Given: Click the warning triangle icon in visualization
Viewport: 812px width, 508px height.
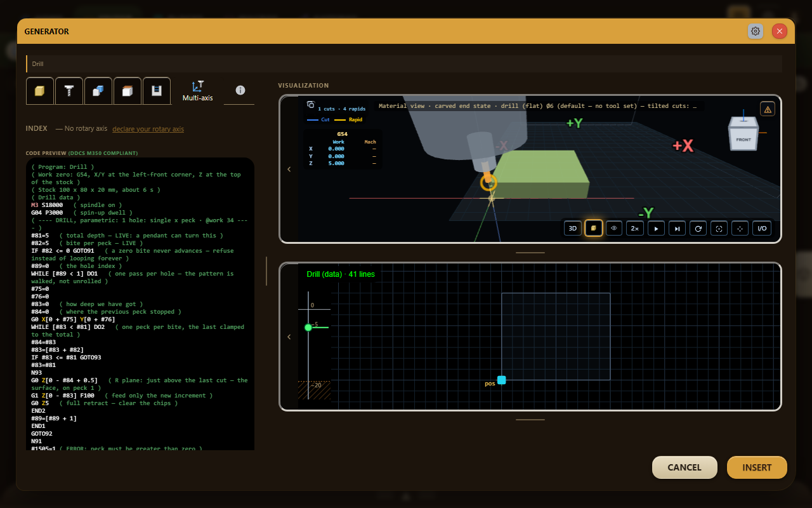Looking at the screenshot, I should point(768,109).
